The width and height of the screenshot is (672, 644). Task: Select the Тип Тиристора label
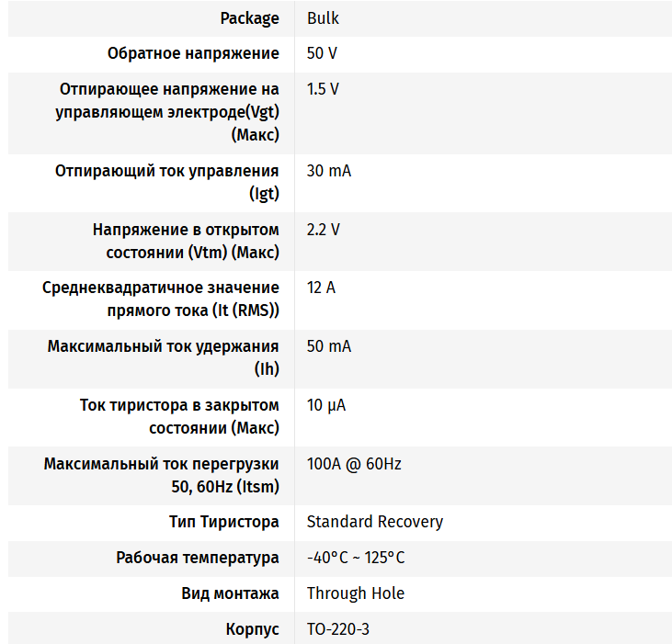coord(223,522)
